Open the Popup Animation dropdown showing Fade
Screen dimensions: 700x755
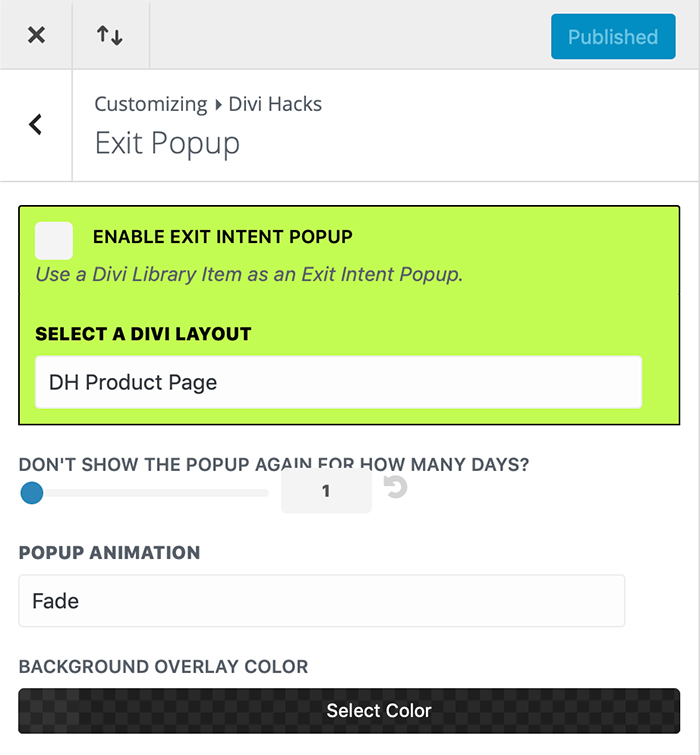pyautogui.click(x=322, y=601)
